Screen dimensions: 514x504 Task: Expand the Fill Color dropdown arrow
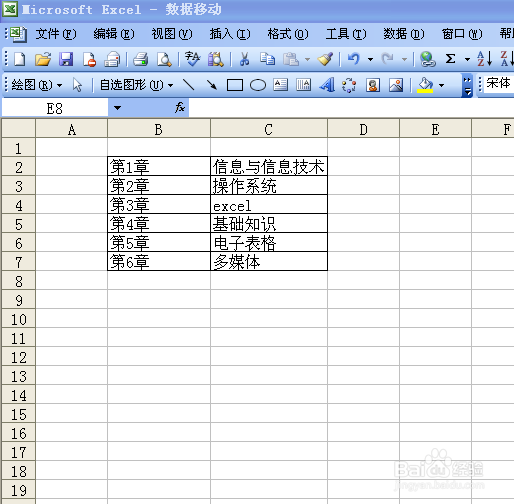click(441, 86)
